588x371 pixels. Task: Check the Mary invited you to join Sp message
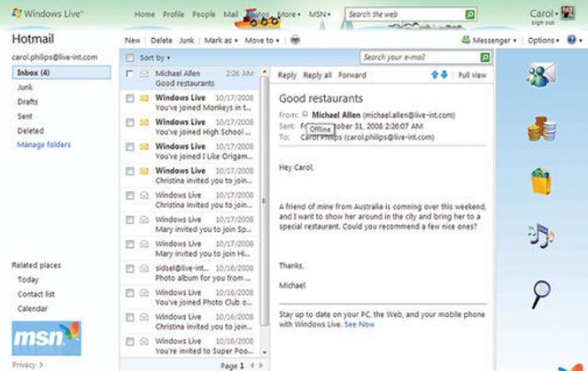point(130,220)
